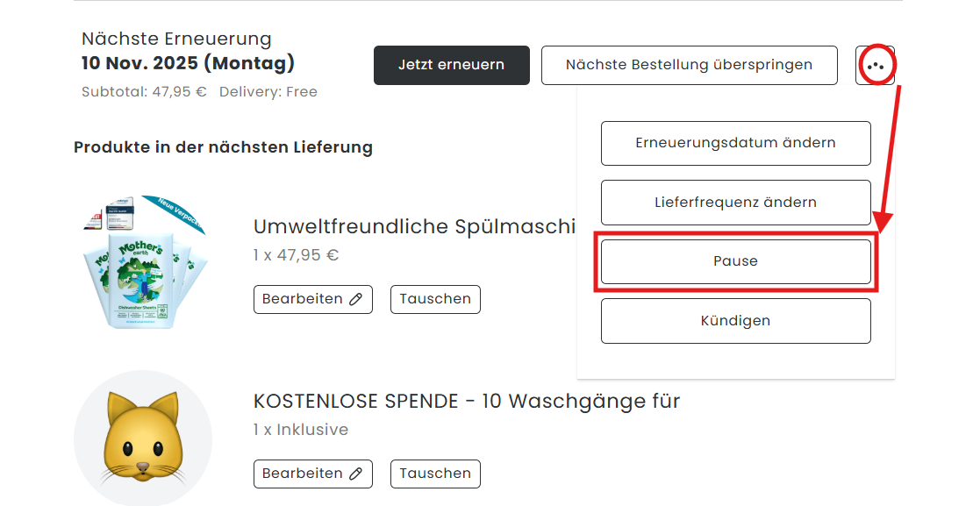The height and width of the screenshot is (506, 980).
Task: Choose Kündigen from the options menu
Action: (x=735, y=321)
